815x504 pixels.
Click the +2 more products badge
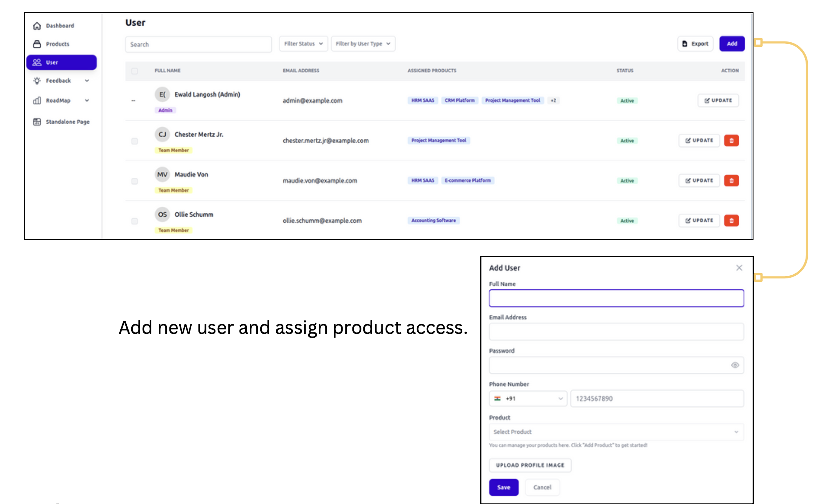[x=553, y=101]
